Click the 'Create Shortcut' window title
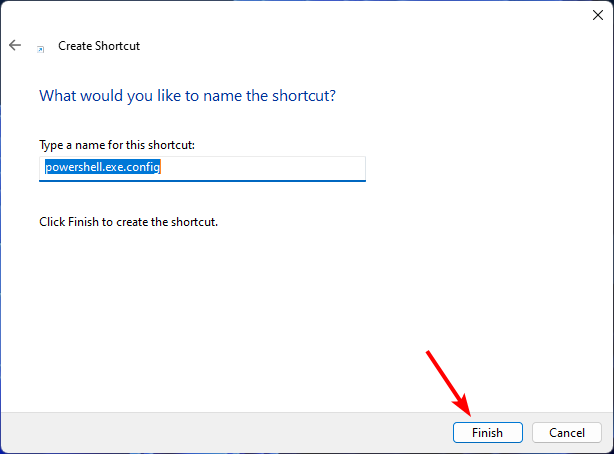 pyautogui.click(x=99, y=46)
